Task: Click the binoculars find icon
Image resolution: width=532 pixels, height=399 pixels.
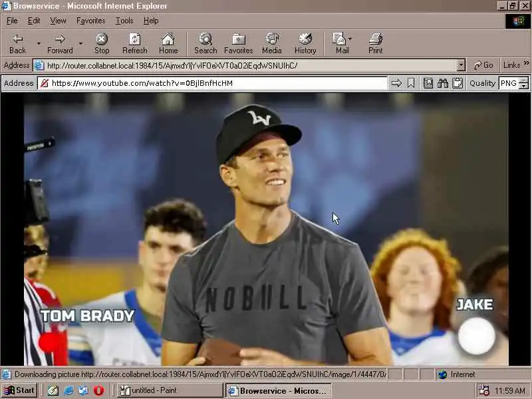Action: pos(443,83)
